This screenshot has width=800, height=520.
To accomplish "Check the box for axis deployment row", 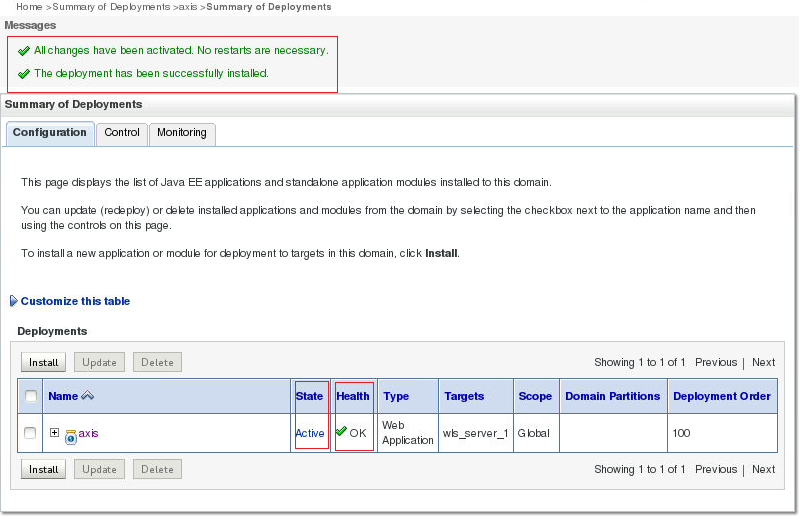I will pyautogui.click(x=30, y=433).
